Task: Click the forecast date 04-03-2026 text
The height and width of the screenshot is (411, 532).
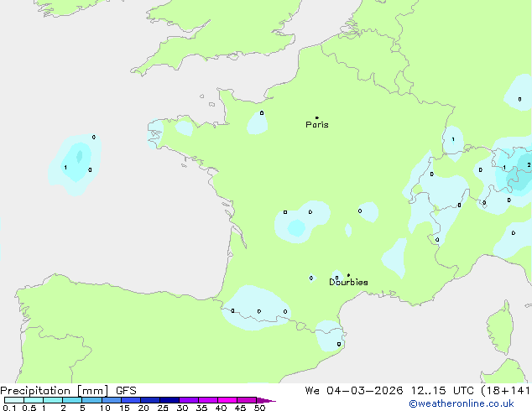Action: click(365, 391)
